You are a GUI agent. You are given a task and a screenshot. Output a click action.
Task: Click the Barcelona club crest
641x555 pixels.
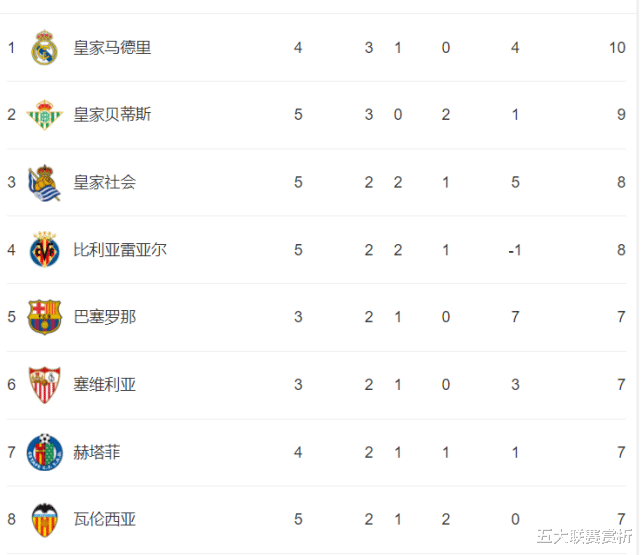44,317
